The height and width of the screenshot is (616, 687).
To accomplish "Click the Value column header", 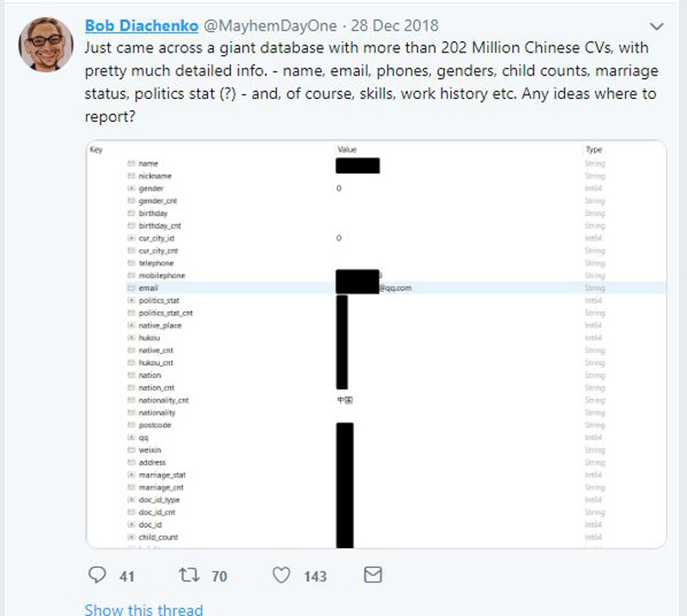I will click(x=347, y=149).
